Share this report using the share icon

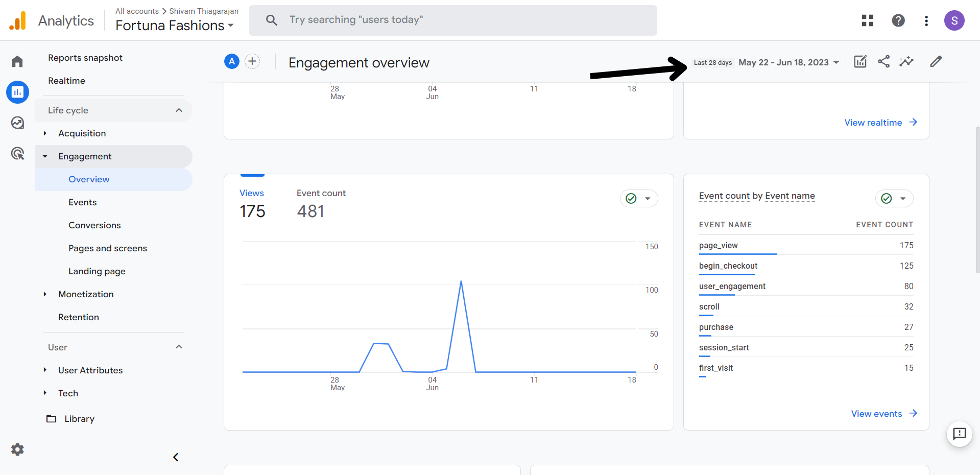tap(884, 61)
